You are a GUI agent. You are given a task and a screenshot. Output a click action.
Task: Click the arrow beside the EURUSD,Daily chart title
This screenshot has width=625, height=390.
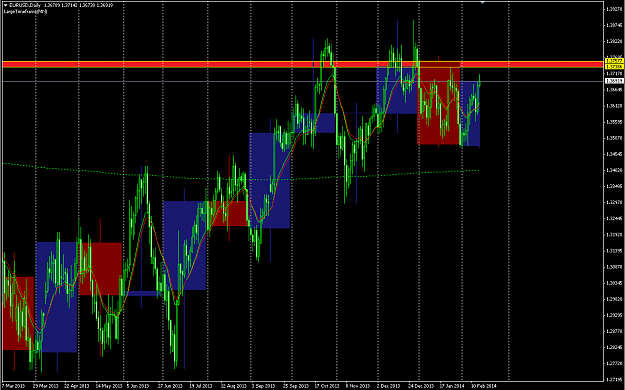6,5
